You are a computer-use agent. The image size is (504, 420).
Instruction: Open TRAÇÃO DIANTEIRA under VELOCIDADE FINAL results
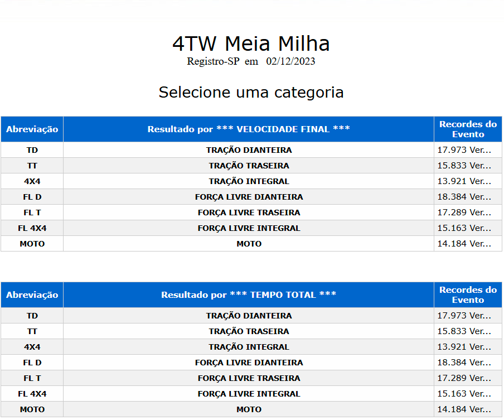click(249, 150)
